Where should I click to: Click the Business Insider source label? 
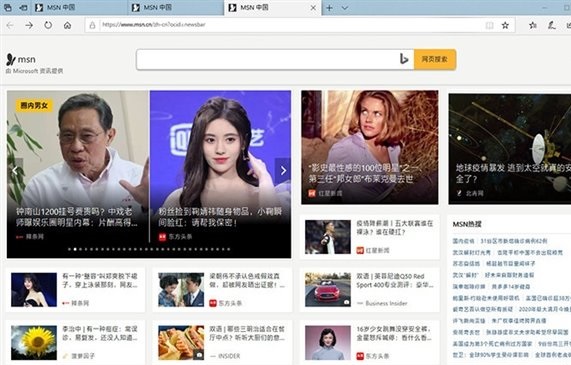[x=386, y=303]
